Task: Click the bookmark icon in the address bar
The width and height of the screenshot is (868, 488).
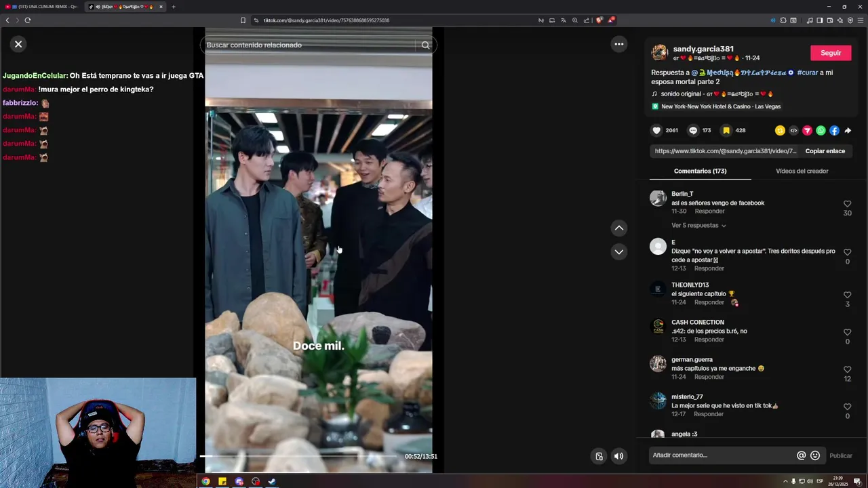Action: click(243, 20)
